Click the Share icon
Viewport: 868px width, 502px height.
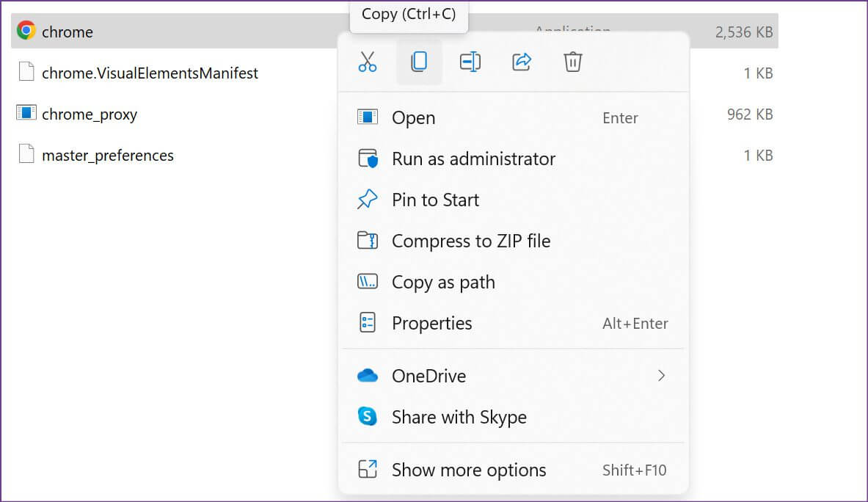[522, 62]
